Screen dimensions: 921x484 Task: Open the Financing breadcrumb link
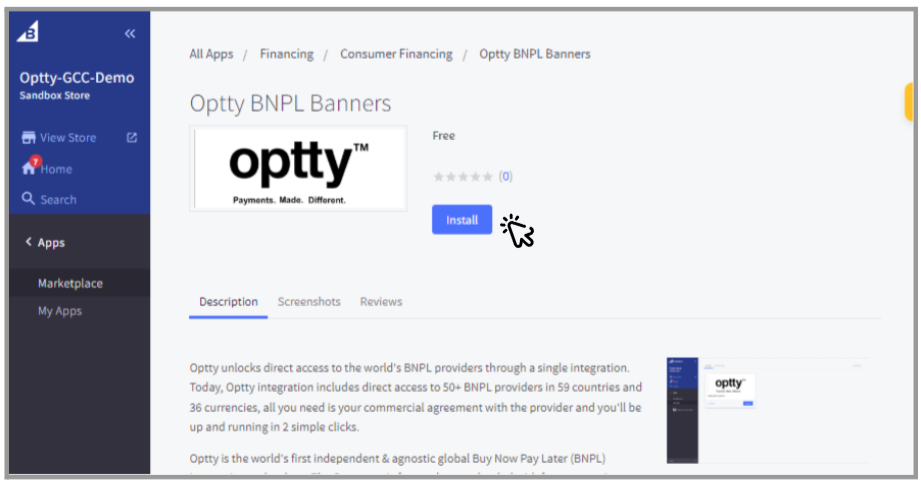click(x=286, y=54)
